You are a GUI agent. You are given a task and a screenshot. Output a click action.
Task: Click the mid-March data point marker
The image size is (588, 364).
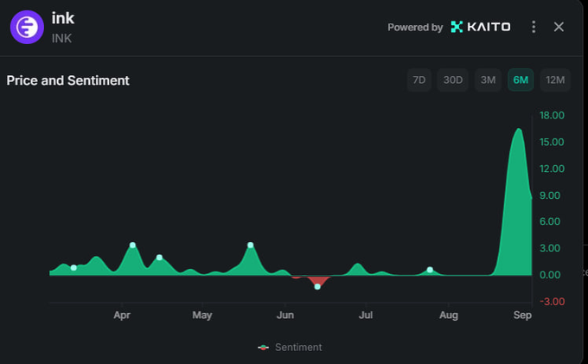point(73,268)
